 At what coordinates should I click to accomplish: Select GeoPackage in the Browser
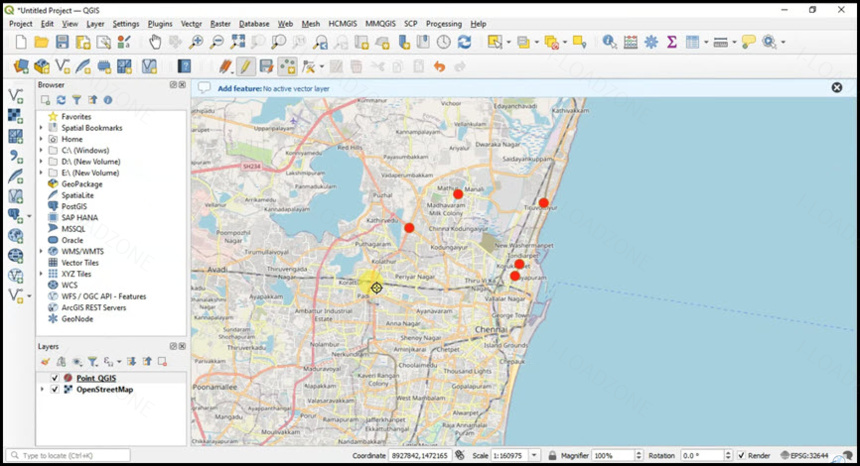[x=82, y=184]
